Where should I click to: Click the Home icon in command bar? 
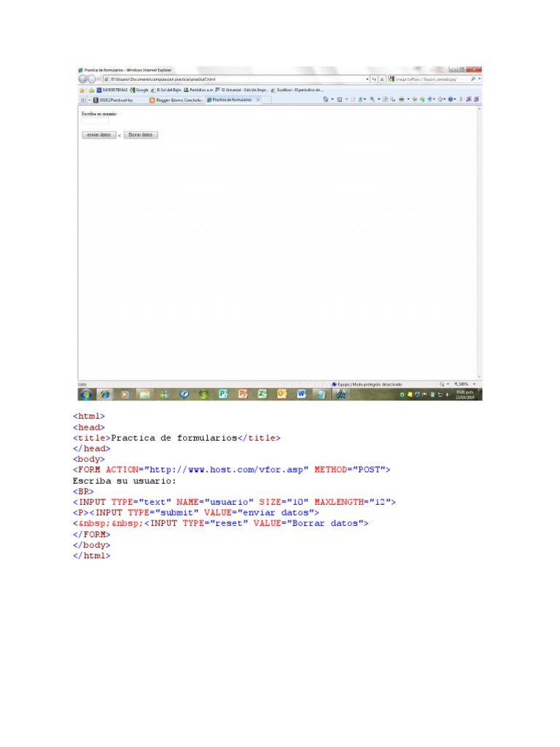click(326, 99)
